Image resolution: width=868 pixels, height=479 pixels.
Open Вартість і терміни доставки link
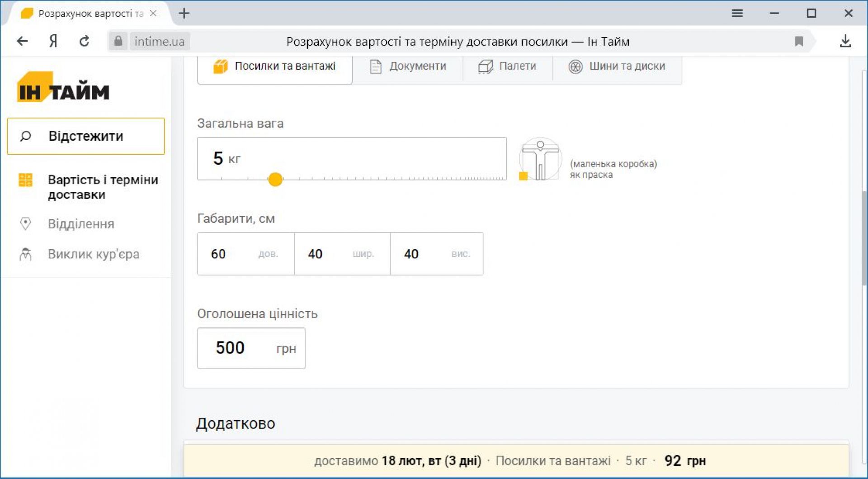[103, 187]
